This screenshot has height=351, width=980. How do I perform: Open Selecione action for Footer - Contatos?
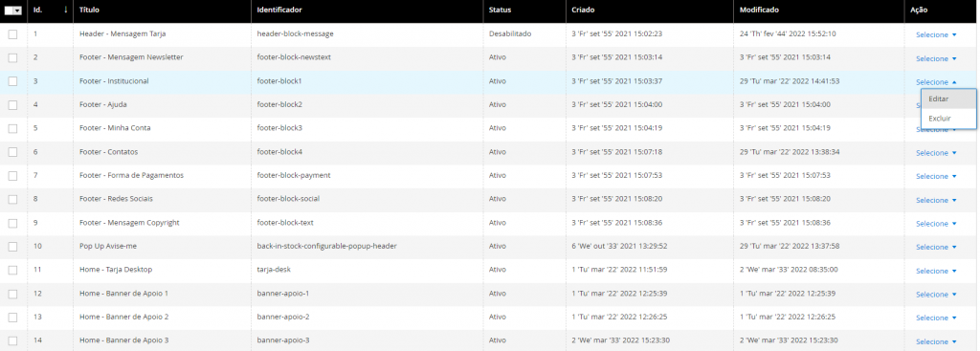point(936,153)
